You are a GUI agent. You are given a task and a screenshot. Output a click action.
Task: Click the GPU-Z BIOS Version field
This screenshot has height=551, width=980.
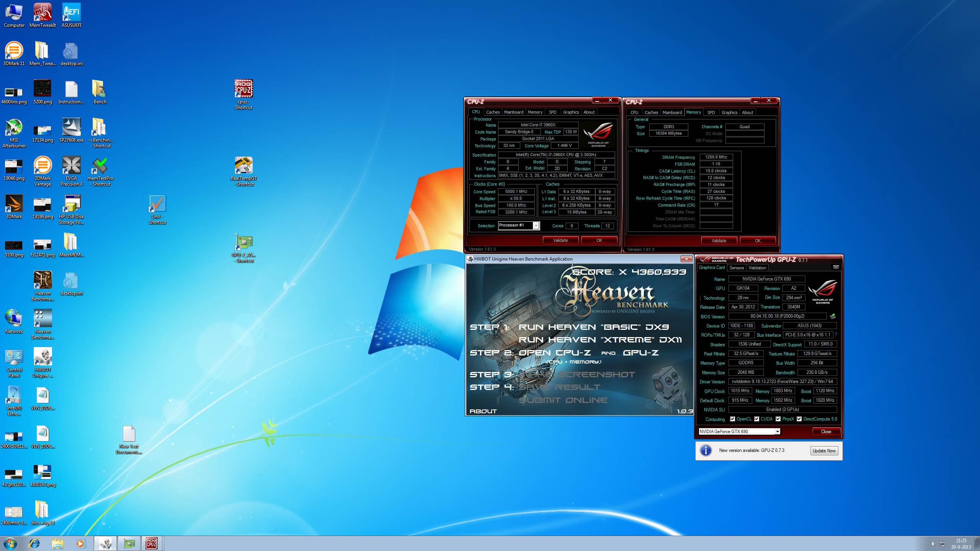click(777, 316)
